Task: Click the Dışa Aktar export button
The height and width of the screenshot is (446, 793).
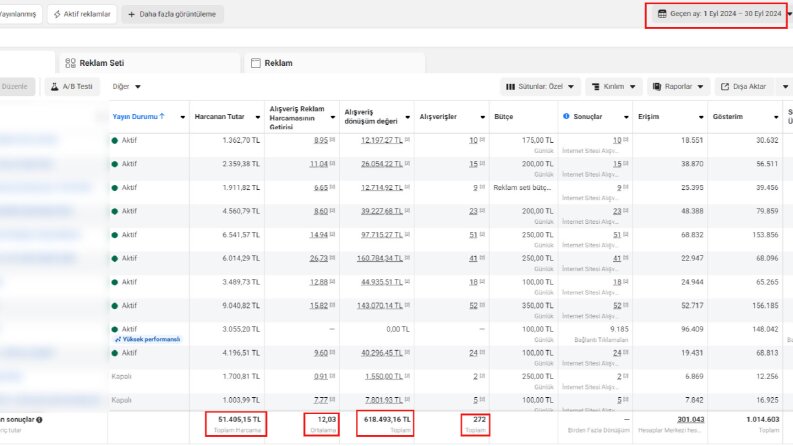Action: tap(743, 86)
